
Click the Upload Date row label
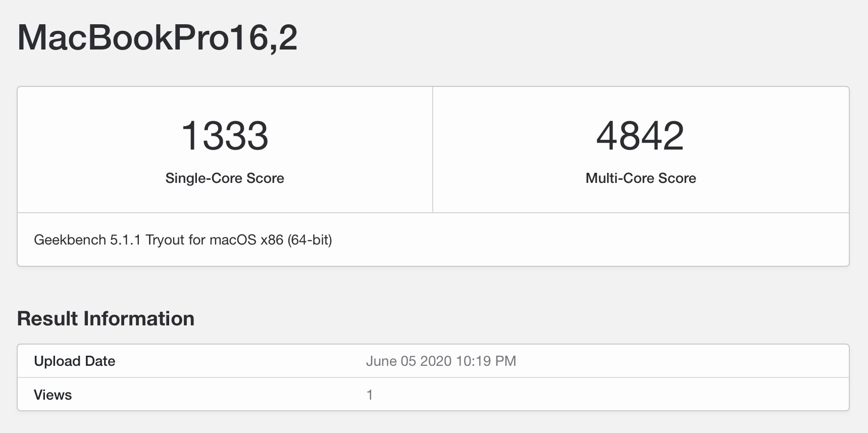coord(74,361)
